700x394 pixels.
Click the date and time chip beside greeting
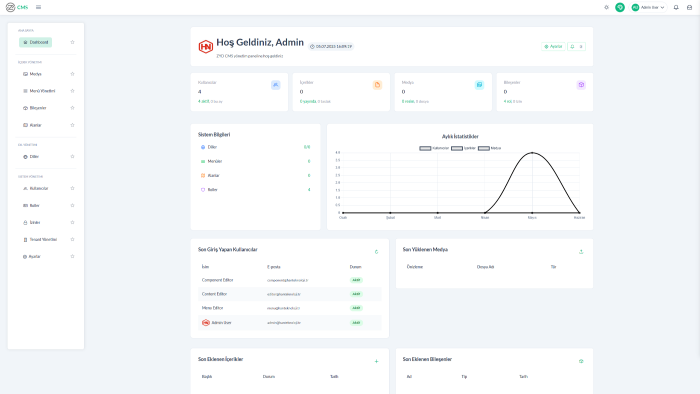click(331, 46)
